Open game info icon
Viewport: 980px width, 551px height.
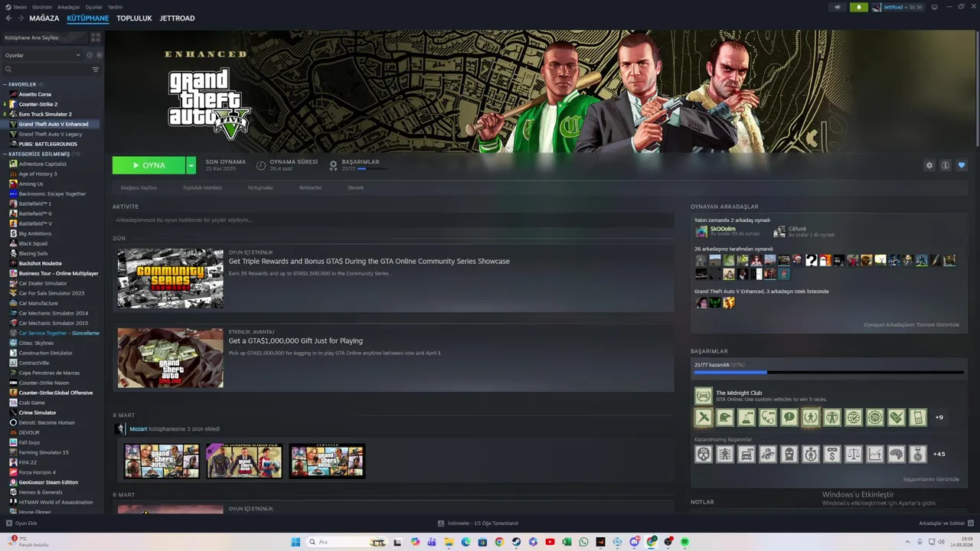point(946,165)
